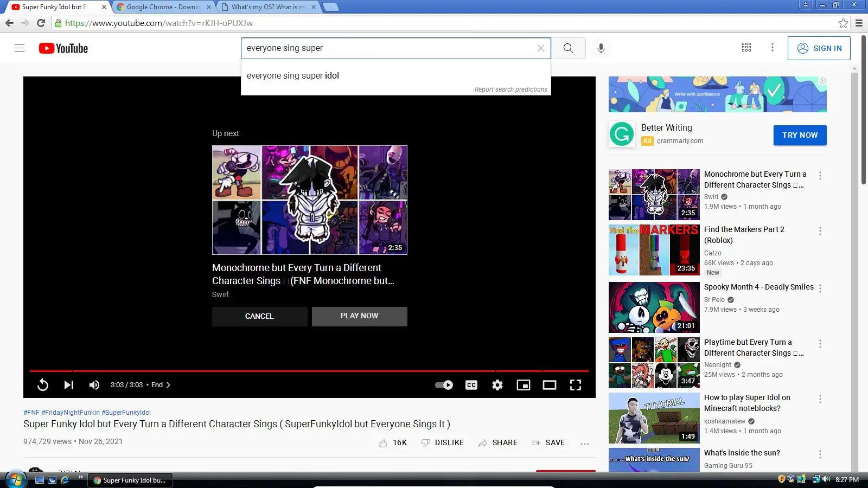Click PLAY NOW for the next video

[359, 317]
